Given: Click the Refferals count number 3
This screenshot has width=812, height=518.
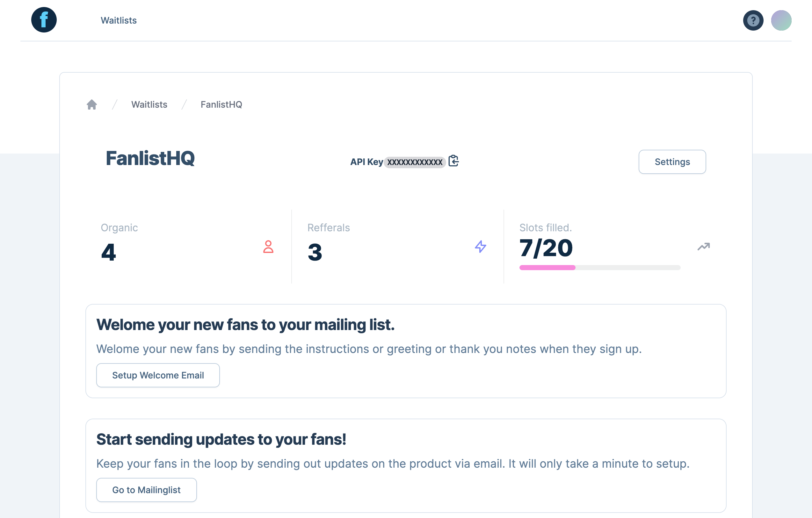Looking at the screenshot, I should pos(315,252).
